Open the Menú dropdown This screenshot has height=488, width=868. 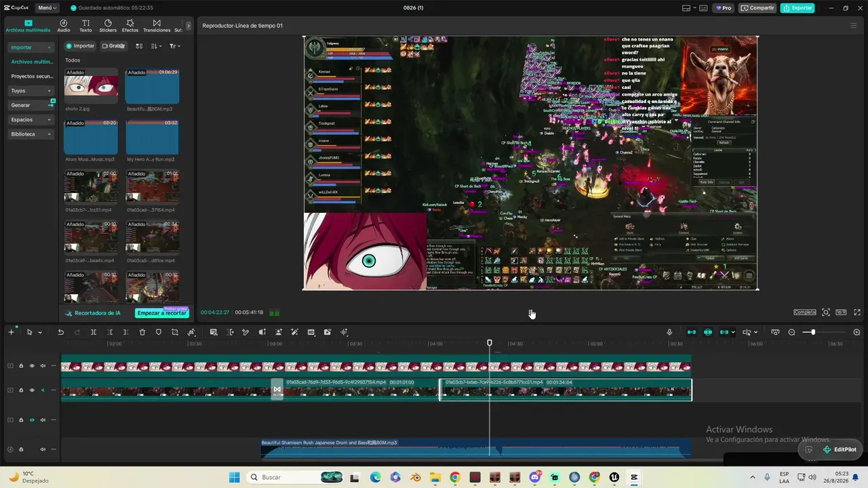pos(47,8)
